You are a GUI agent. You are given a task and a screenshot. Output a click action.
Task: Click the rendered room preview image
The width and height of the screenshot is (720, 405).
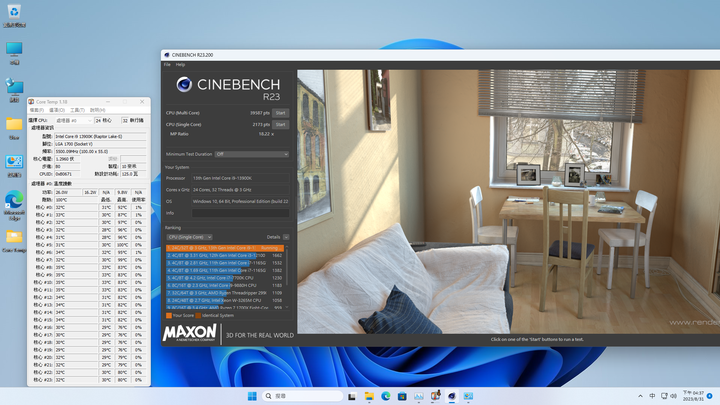pos(508,202)
